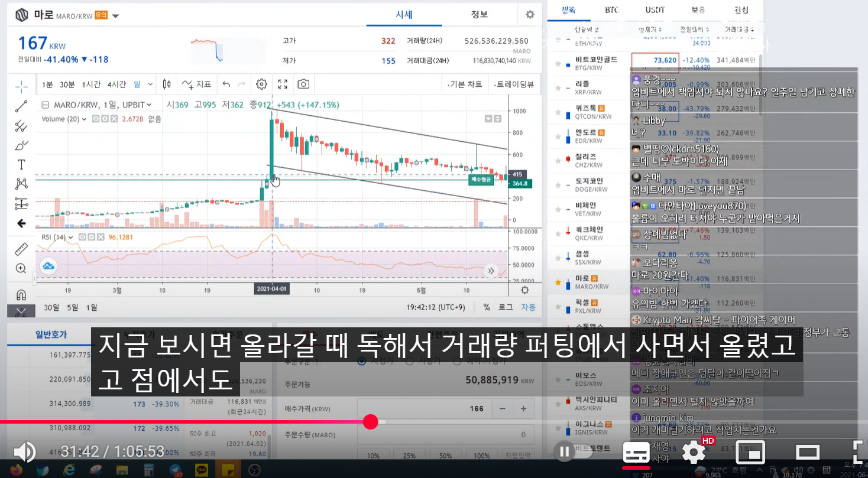Click the cloud publish icon on RSI pane
Viewport: 868px width, 478px height.
tap(48, 266)
